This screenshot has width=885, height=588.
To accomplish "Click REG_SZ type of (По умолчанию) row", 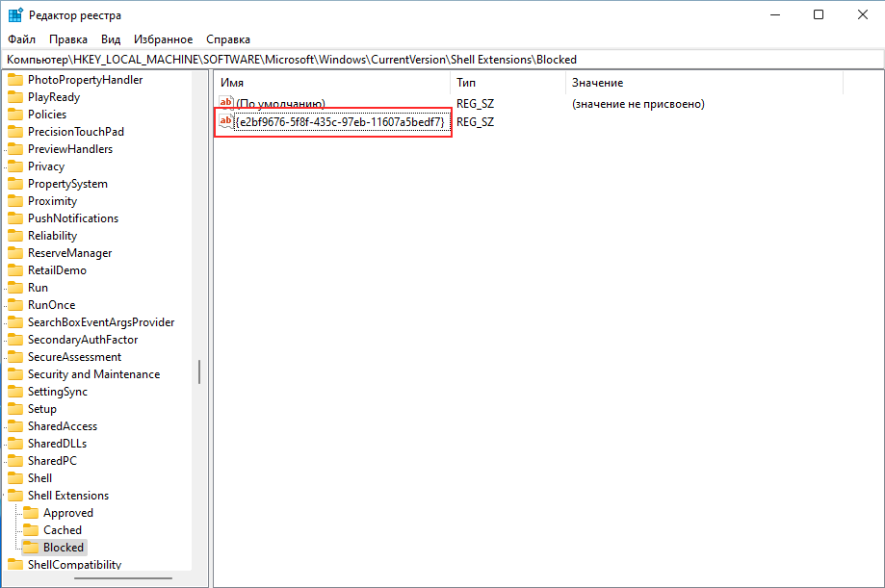I will [475, 104].
